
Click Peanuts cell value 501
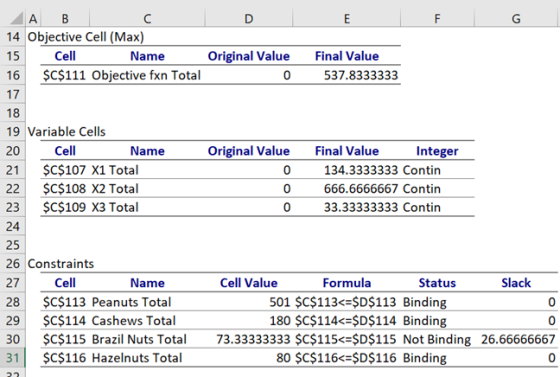pos(280,302)
